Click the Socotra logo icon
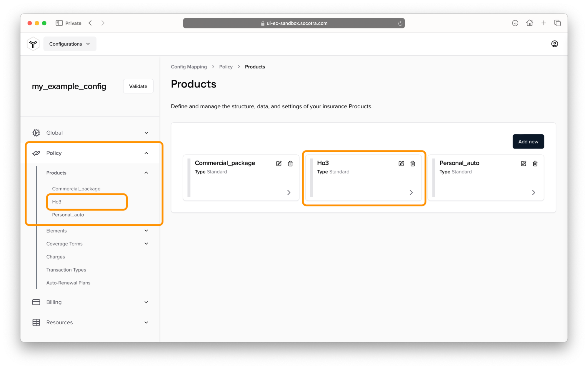Image resolution: width=588 pixels, height=369 pixels. click(33, 44)
